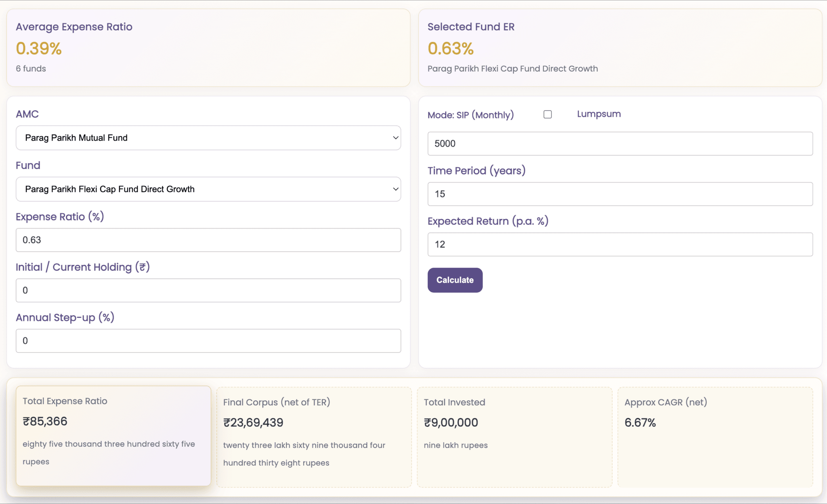Click the Expected Return field showing 12
Screen dimensions: 827x504
point(620,244)
